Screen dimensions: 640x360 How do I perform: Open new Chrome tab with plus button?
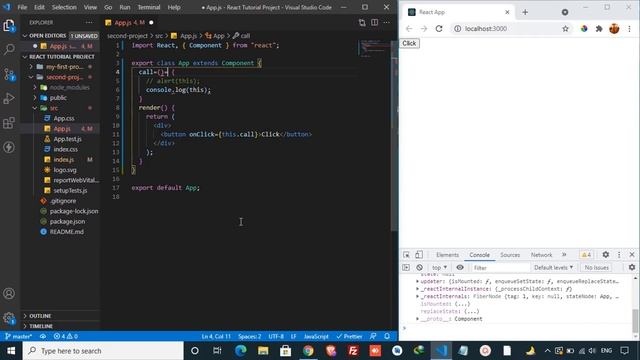tap(525, 12)
